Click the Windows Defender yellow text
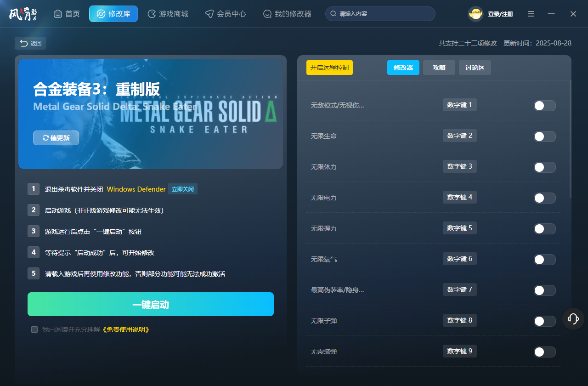The width and height of the screenshot is (588, 386). (136, 189)
